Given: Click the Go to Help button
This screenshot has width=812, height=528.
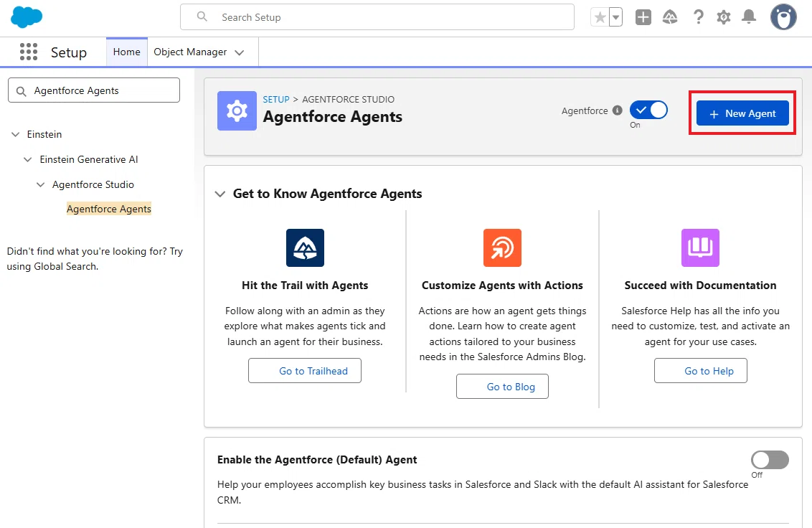Looking at the screenshot, I should coord(701,371).
